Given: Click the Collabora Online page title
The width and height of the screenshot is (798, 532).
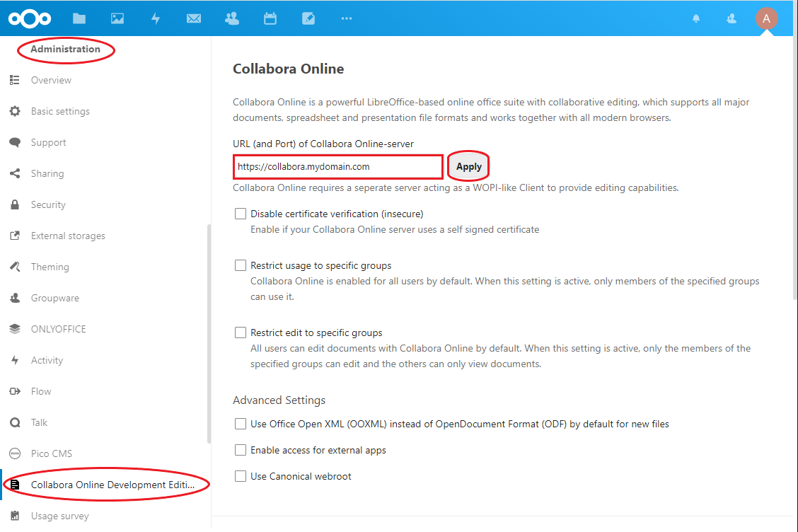Looking at the screenshot, I should [288, 69].
